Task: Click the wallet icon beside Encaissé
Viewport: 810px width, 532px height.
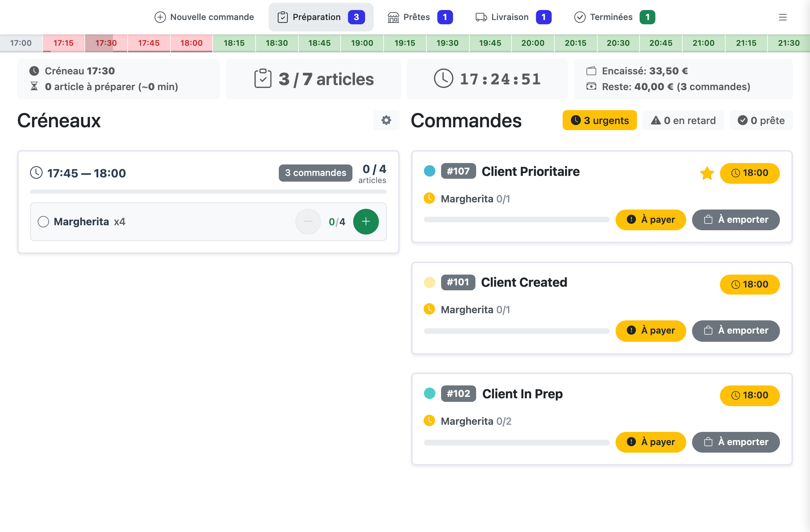Action: pyautogui.click(x=591, y=71)
